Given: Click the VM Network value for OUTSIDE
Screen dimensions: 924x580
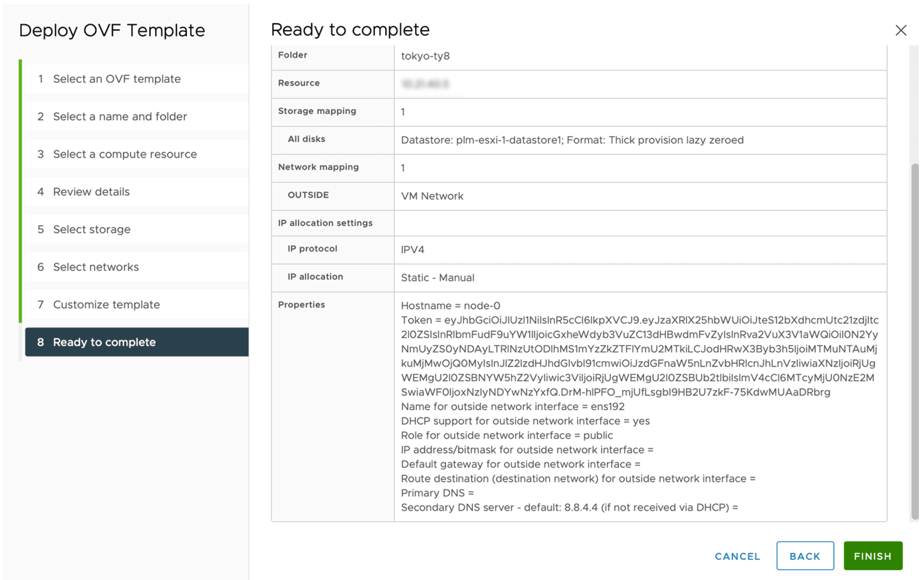Looking at the screenshot, I should pyautogui.click(x=432, y=196).
